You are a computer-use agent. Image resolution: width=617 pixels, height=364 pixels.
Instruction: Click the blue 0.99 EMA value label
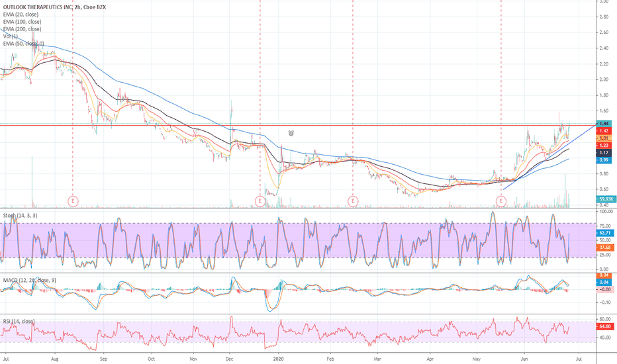(x=604, y=160)
